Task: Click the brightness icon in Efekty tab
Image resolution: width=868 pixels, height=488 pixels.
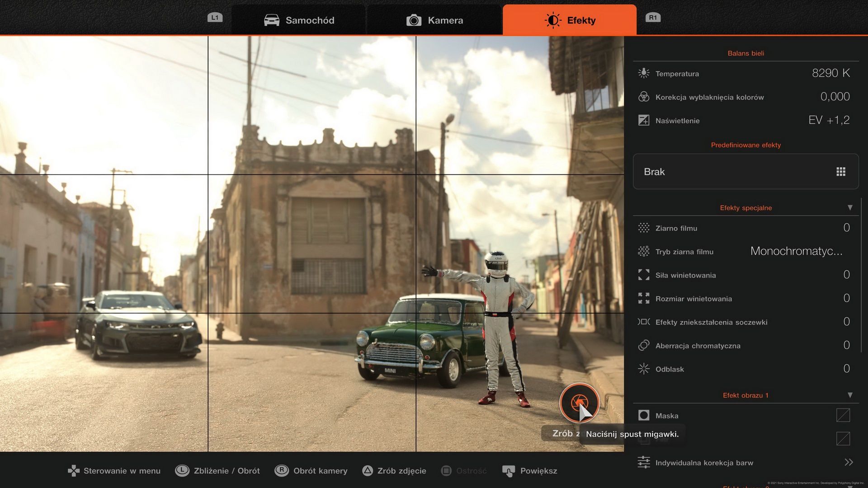Action: tap(553, 20)
